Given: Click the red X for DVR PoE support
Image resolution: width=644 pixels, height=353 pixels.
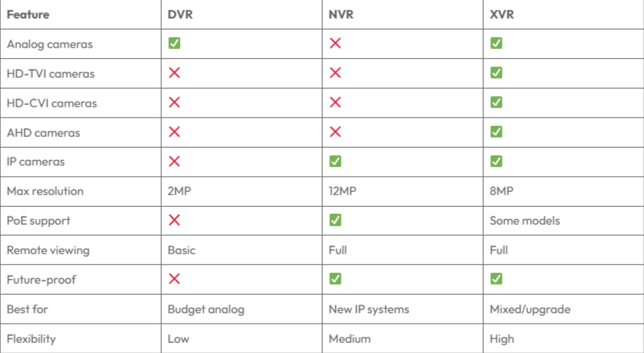Looking at the screenshot, I should click(x=174, y=220).
